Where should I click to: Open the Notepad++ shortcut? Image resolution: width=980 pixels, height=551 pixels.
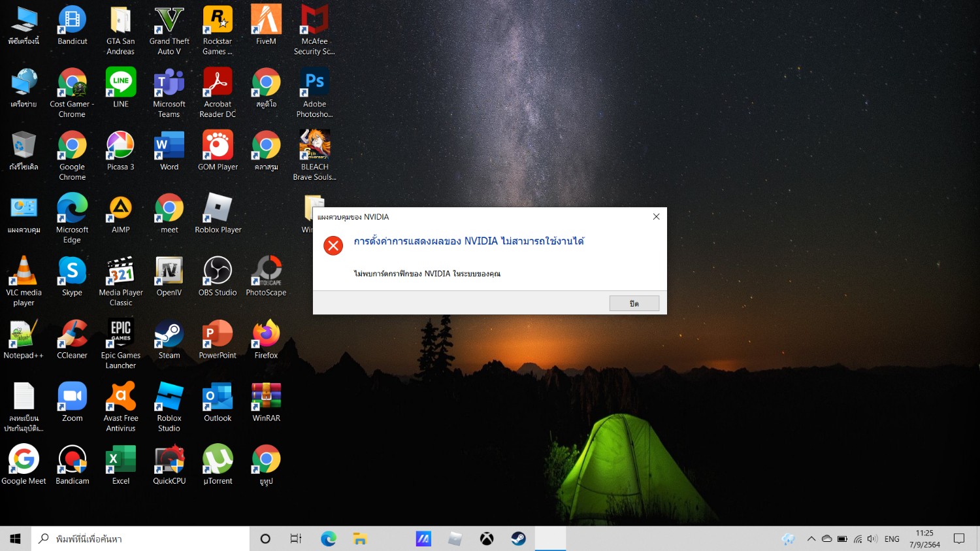(24, 339)
